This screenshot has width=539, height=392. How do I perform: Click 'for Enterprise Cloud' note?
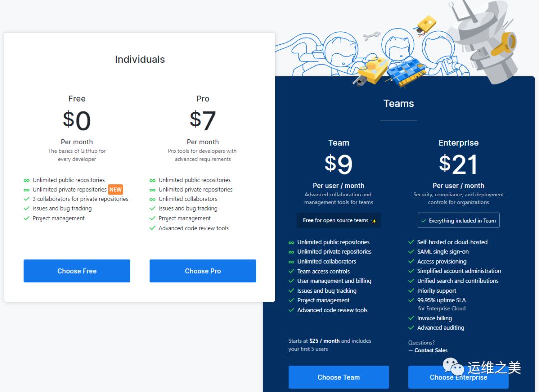(x=442, y=309)
